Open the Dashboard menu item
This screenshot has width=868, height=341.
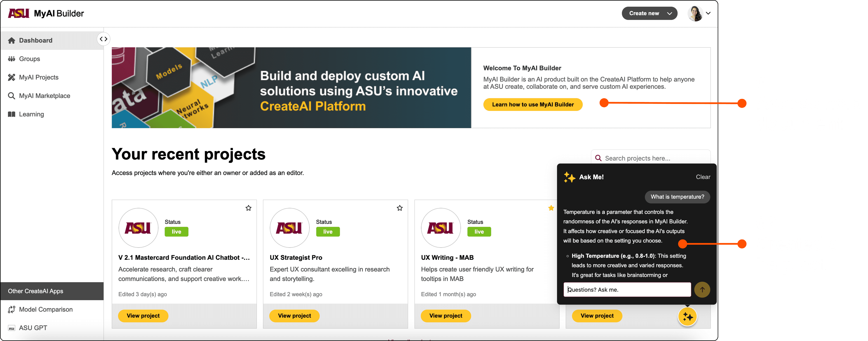pos(52,40)
